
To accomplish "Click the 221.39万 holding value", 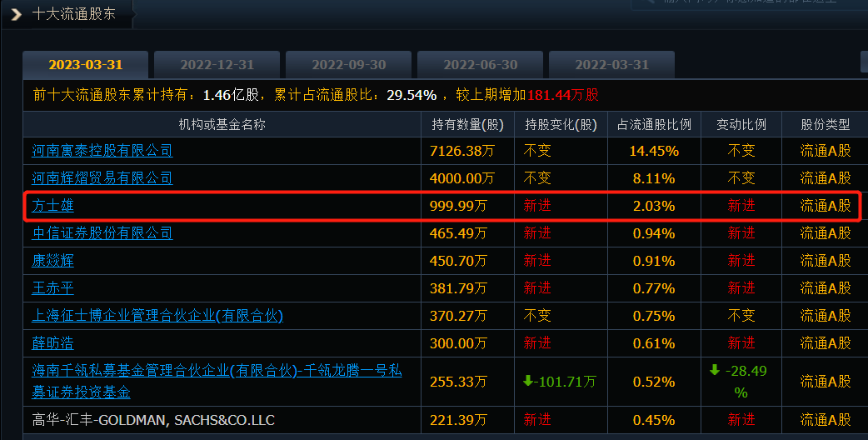I will [458, 420].
